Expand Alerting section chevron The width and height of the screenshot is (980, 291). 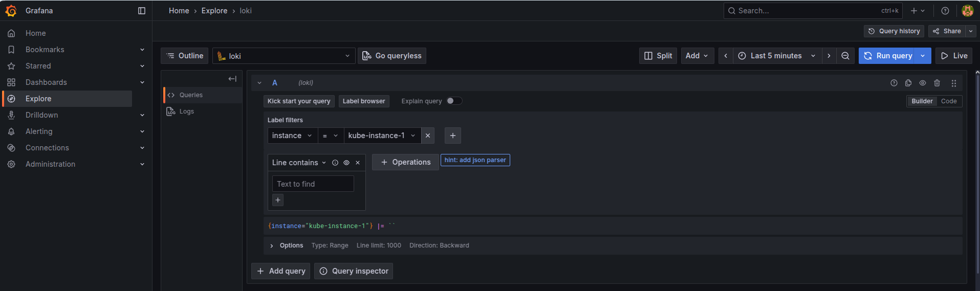click(x=142, y=131)
